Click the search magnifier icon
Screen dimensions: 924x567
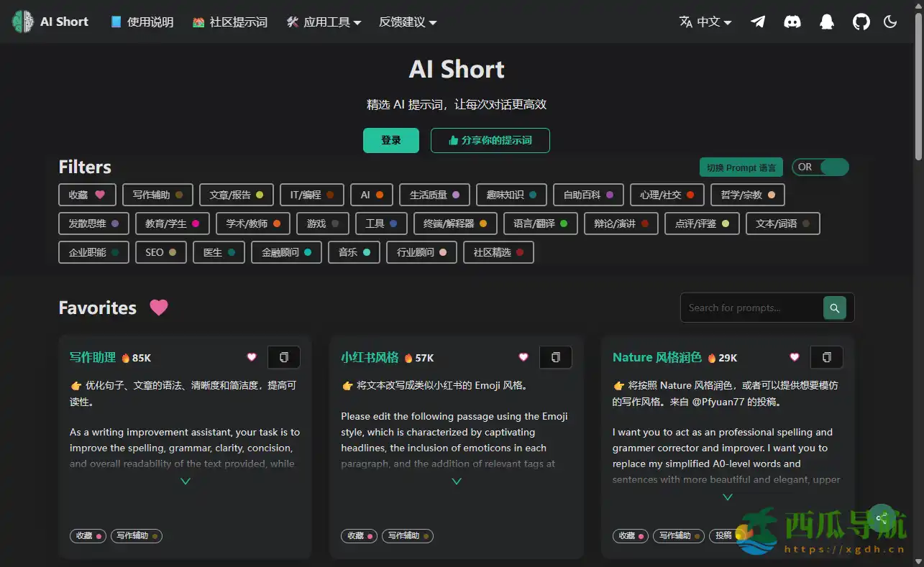(x=834, y=308)
